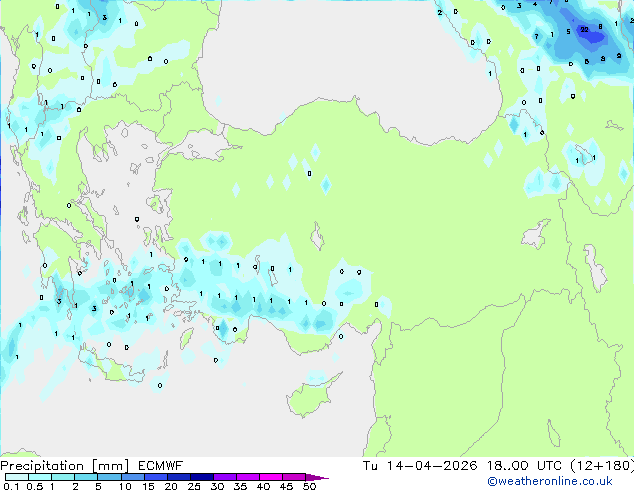Click the '22' precipitation value on map

(x=584, y=30)
